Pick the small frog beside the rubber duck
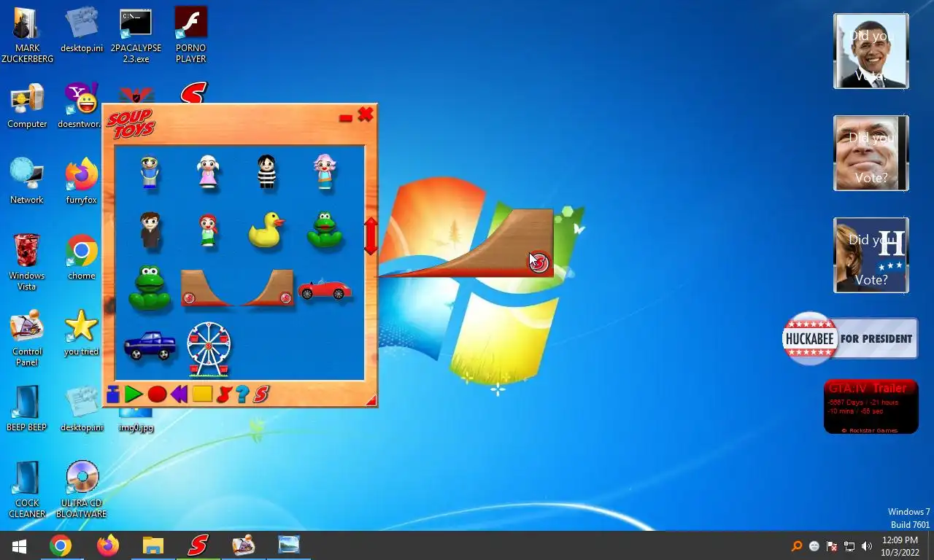This screenshot has height=560, width=934. [x=325, y=230]
